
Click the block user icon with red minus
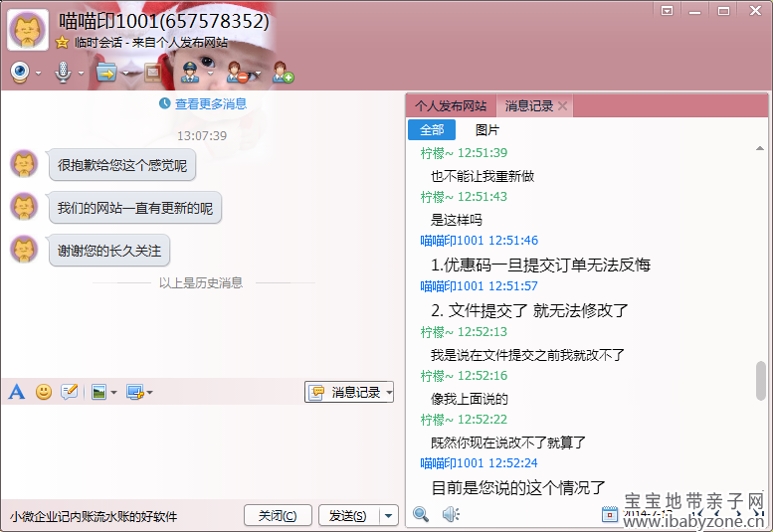(237, 73)
